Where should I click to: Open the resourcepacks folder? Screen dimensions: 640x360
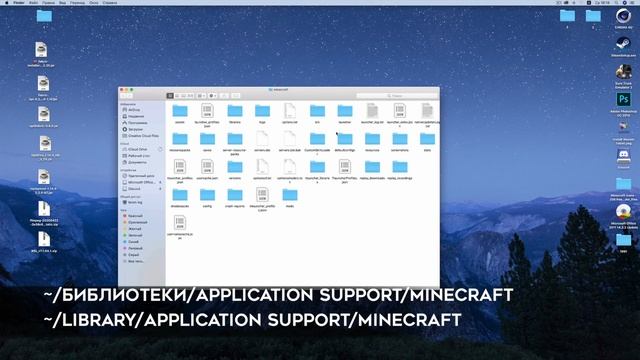click(180, 139)
